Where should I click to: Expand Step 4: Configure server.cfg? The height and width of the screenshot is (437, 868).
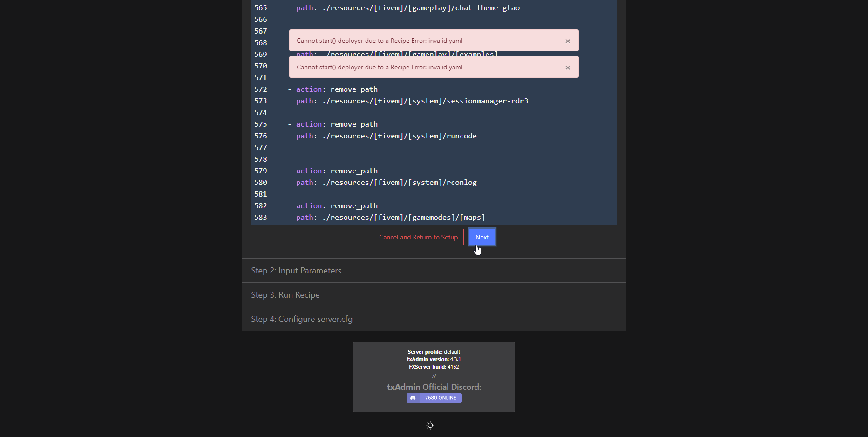(301, 319)
